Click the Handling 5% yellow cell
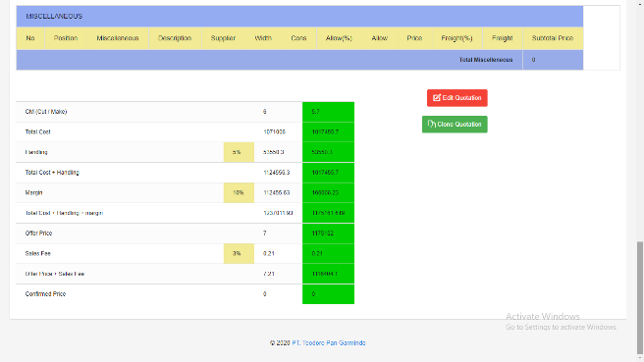This screenshot has width=644, height=362. coord(239,152)
